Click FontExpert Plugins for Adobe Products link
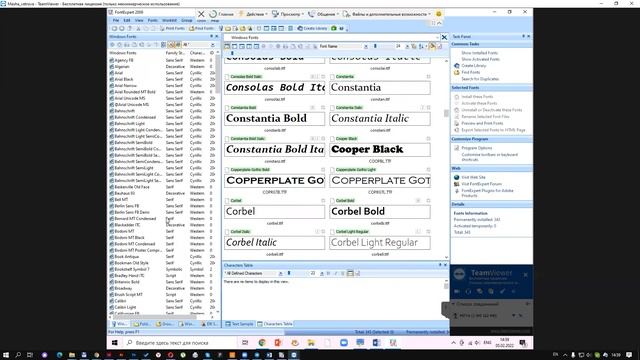 pyautogui.click(x=487, y=193)
